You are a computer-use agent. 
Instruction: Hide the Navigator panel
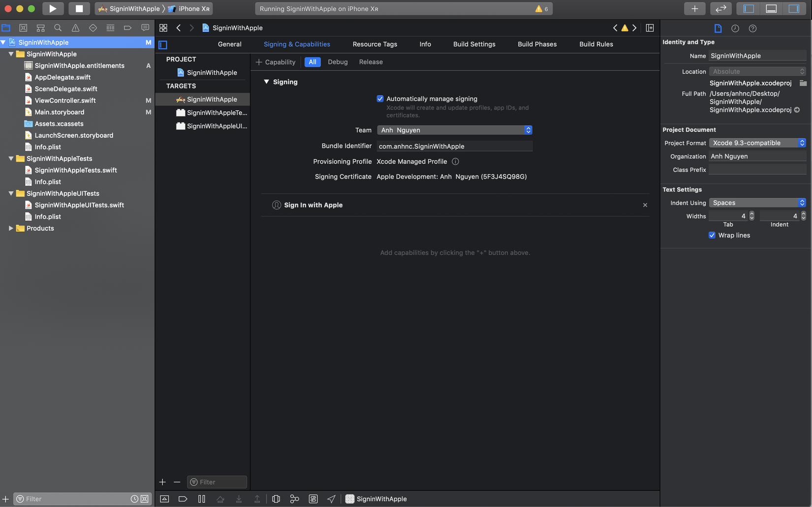[x=749, y=8]
